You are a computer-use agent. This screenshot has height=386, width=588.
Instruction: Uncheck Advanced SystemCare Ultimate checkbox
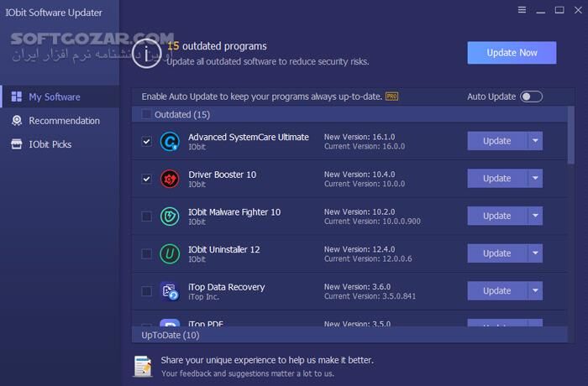coord(147,141)
